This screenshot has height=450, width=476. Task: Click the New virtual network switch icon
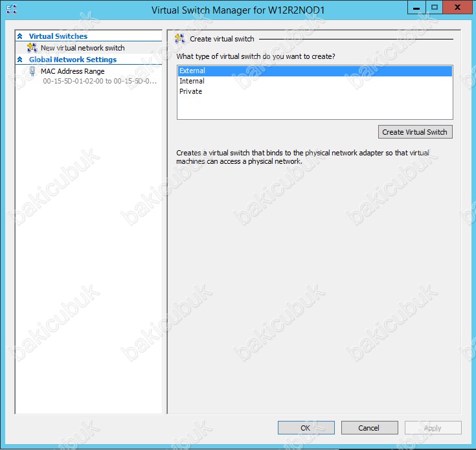(x=32, y=48)
